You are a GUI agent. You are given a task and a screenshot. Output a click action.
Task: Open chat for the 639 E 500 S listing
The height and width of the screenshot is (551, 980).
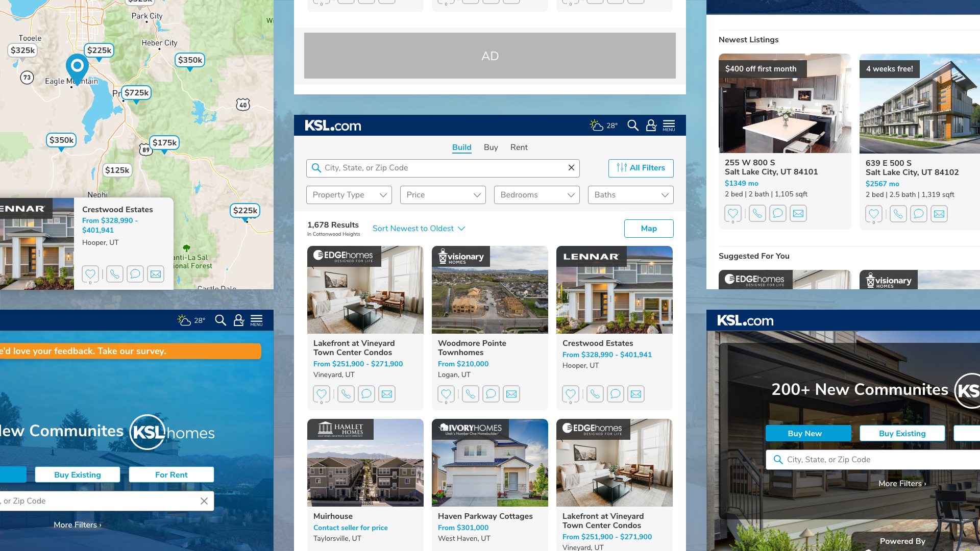(919, 214)
